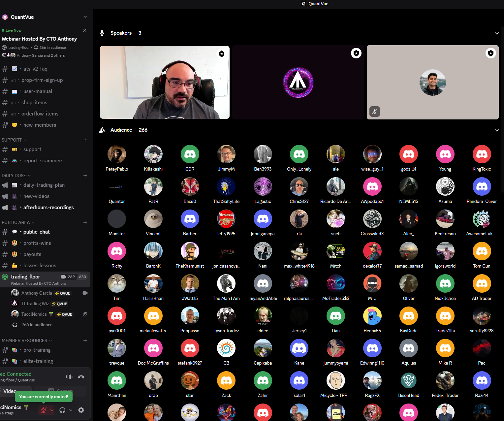Open CrosswindX's swirl avatar
This screenshot has width=504, height=421.
tap(372, 219)
